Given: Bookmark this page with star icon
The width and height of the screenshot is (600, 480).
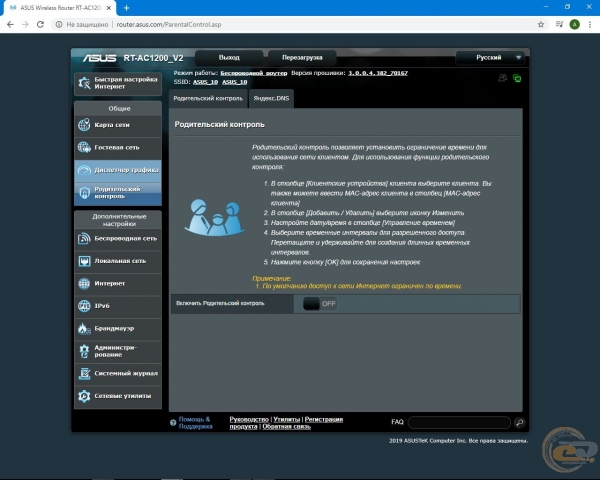Looking at the screenshot, I should coord(541,24).
